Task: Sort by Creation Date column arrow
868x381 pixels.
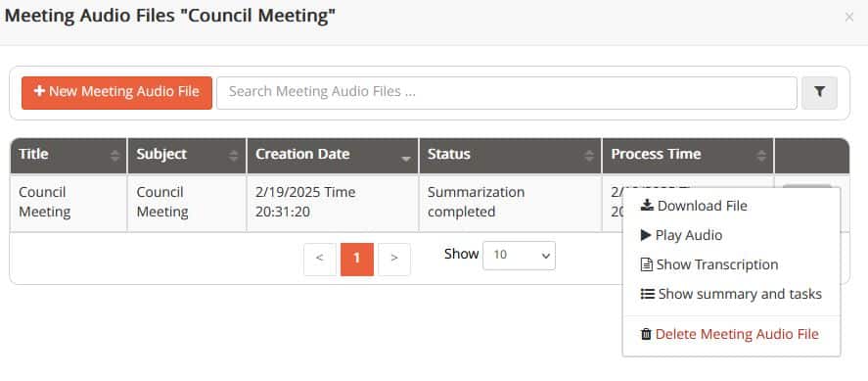Action: tap(406, 159)
